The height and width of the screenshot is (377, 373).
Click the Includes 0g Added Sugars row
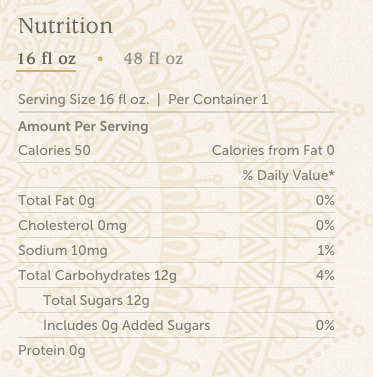tap(176, 325)
